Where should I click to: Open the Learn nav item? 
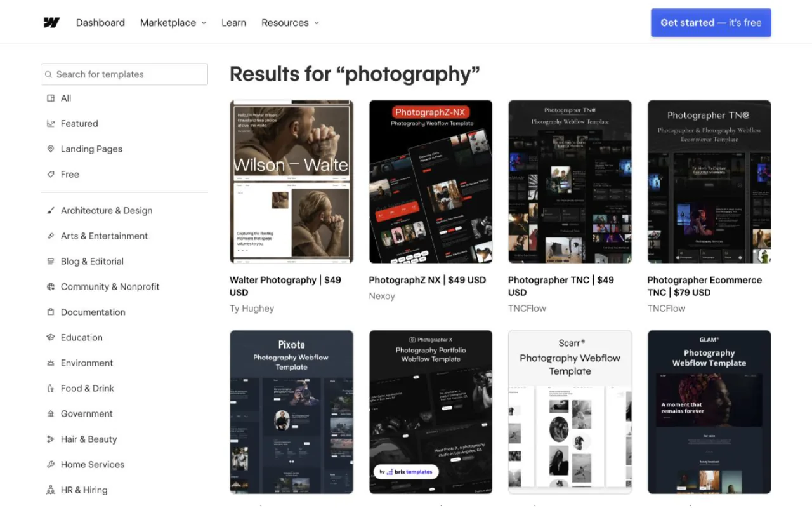point(233,23)
